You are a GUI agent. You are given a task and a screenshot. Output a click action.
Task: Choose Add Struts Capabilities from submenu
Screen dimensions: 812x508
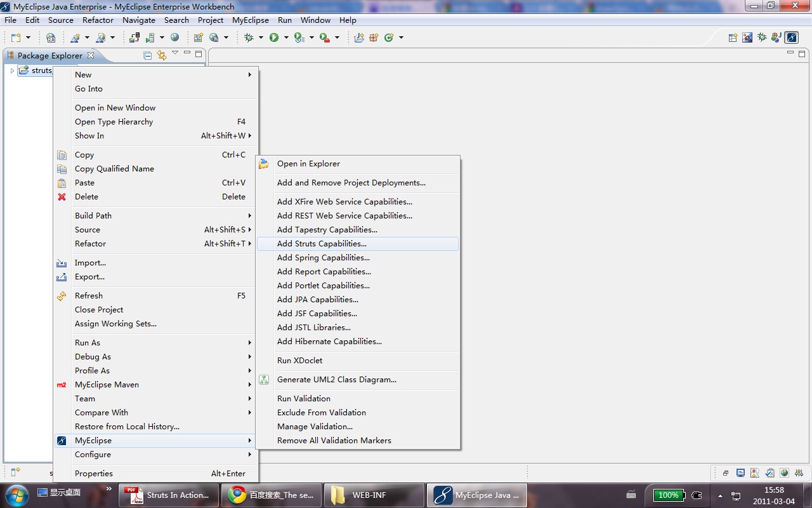pos(322,244)
